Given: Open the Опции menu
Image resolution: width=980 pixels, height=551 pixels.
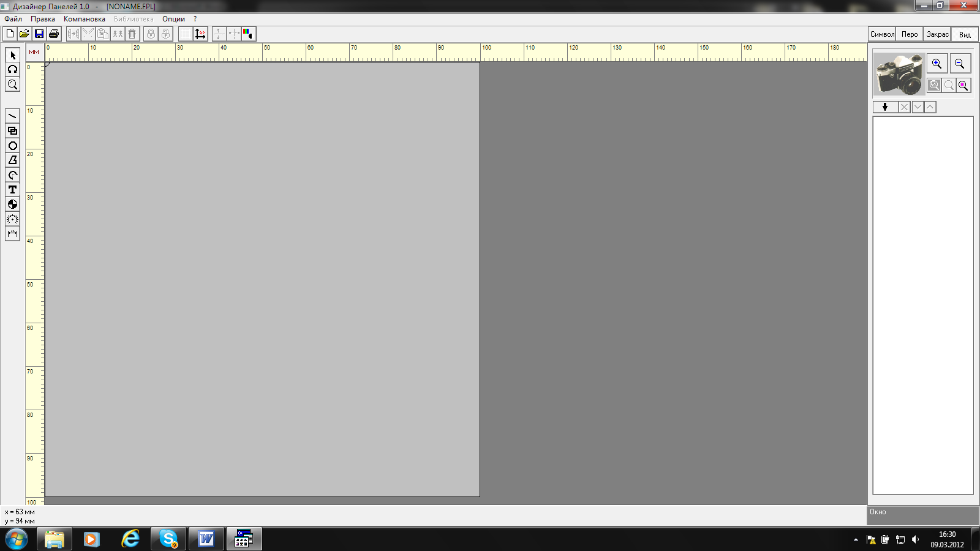Looking at the screenshot, I should point(173,19).
